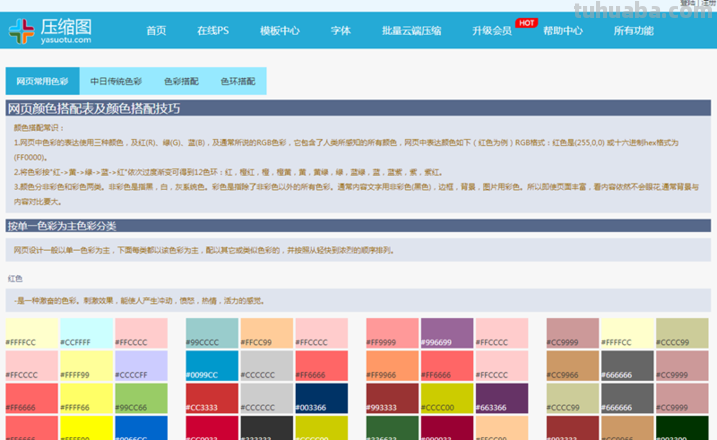Click the 按单一色彩为主色彩分类 heading

tap(62, 226)
